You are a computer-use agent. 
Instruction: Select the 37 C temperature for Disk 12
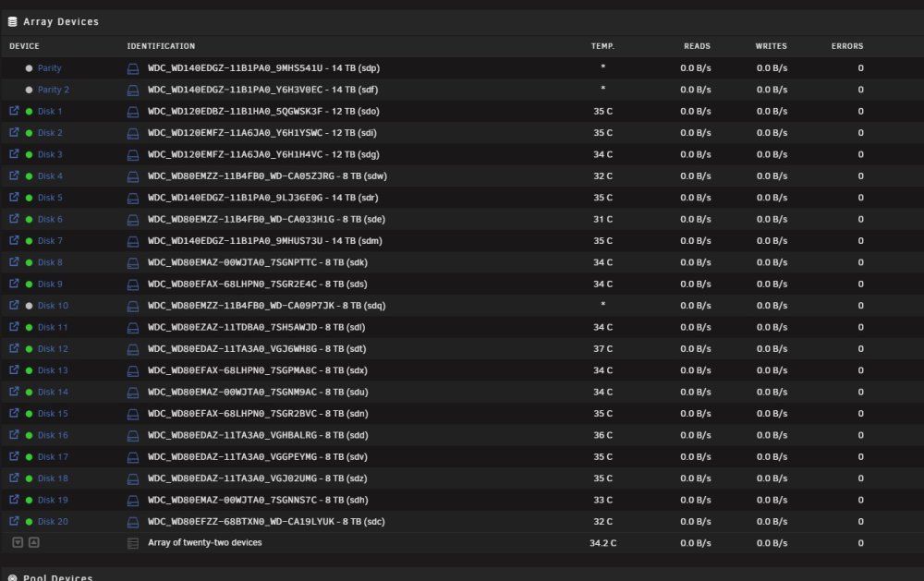click(x=602, y=349)
